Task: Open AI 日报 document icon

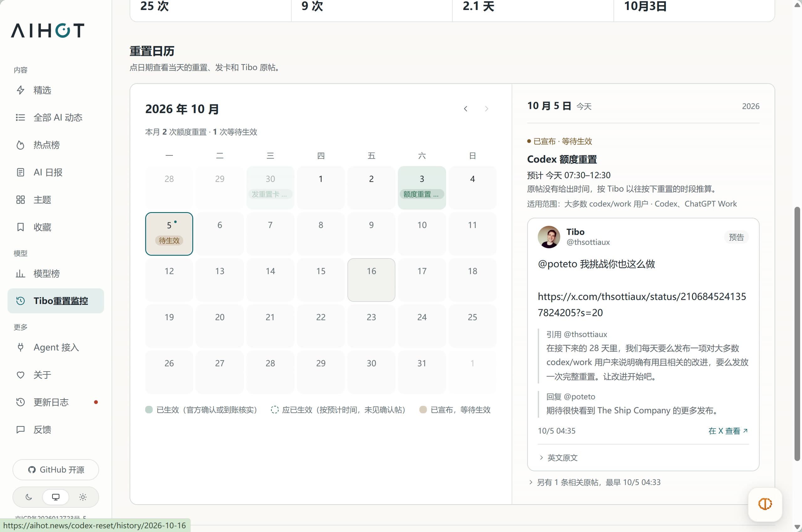Action: point(20,172)
